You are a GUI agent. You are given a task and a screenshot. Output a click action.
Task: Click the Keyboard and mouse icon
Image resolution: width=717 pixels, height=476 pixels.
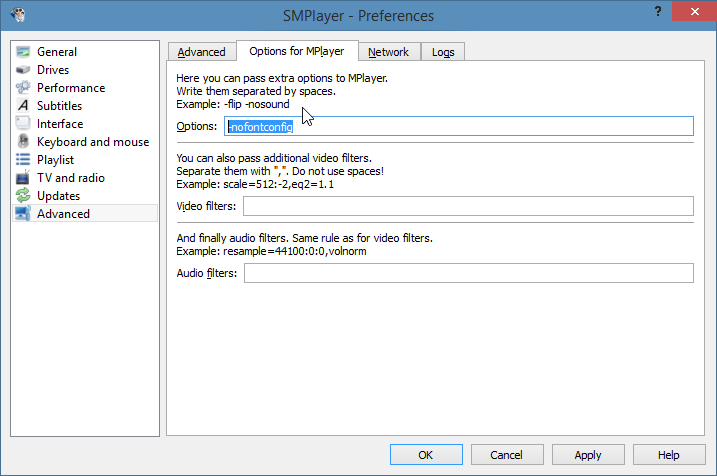(23, 141)
